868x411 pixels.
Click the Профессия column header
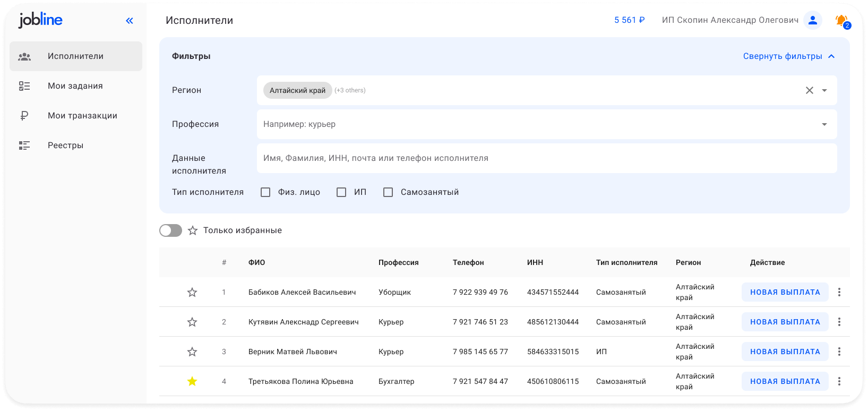coord(399,262)
